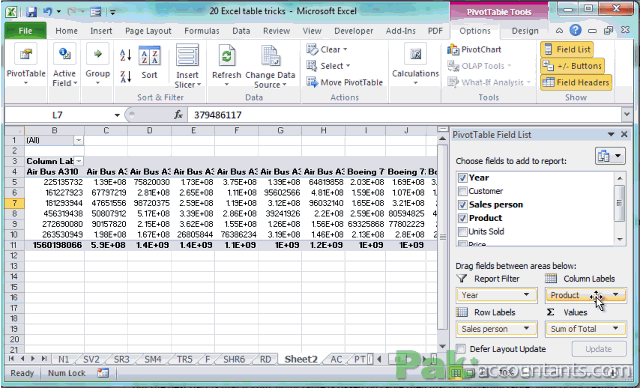Image resolution: width=640 pixels, height=388 pixels.
Task: Toggle the Field List button
Action: (x=567, y=49)
